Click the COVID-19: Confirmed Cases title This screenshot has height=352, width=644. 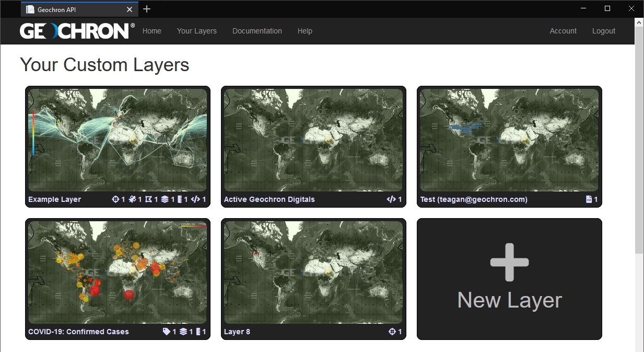(78, 332)
